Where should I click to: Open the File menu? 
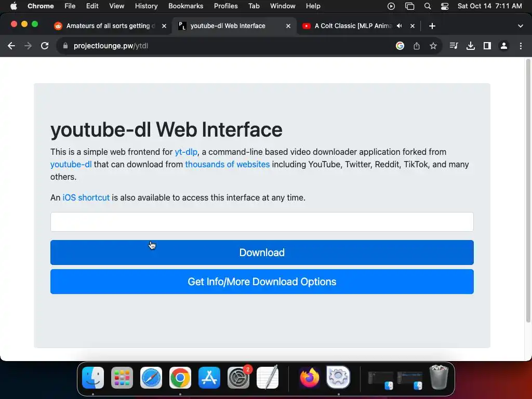[x=70, y=6]
